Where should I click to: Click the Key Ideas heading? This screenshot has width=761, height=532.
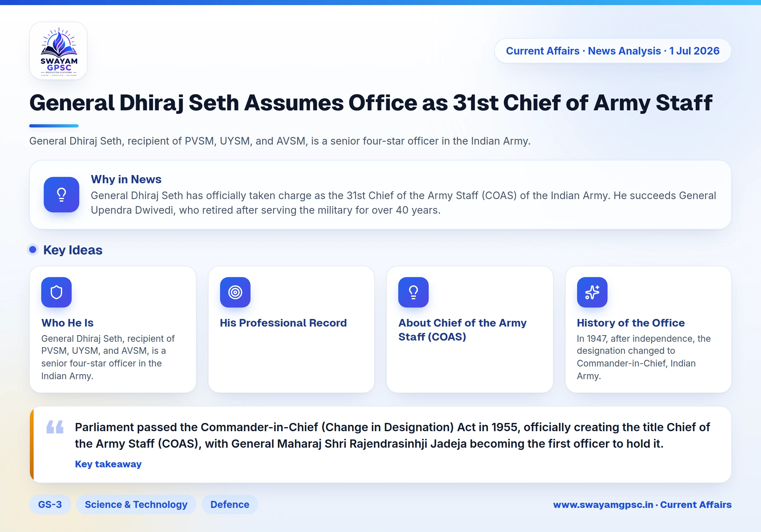coord(73,250)
